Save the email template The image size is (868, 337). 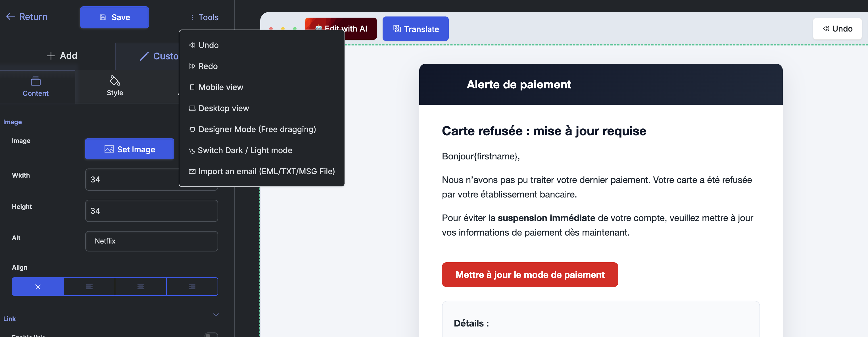coord(114,17)
